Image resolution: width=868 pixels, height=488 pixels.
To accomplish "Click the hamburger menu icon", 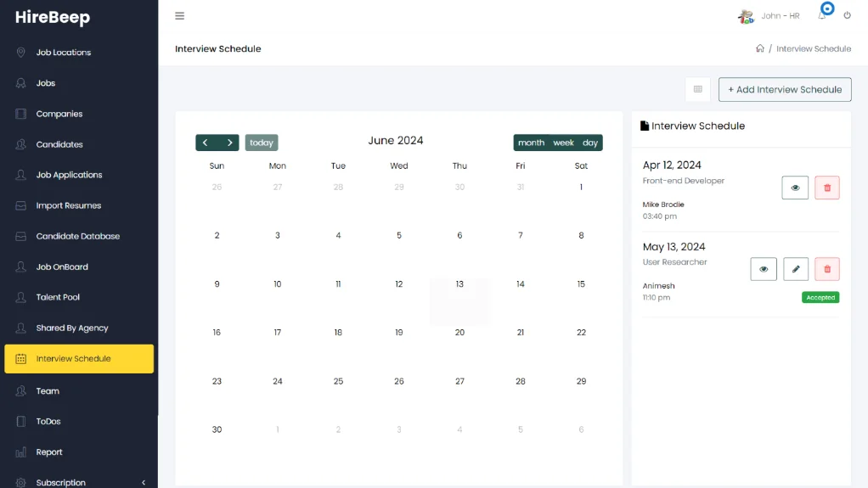I will [x=179, y=16].
